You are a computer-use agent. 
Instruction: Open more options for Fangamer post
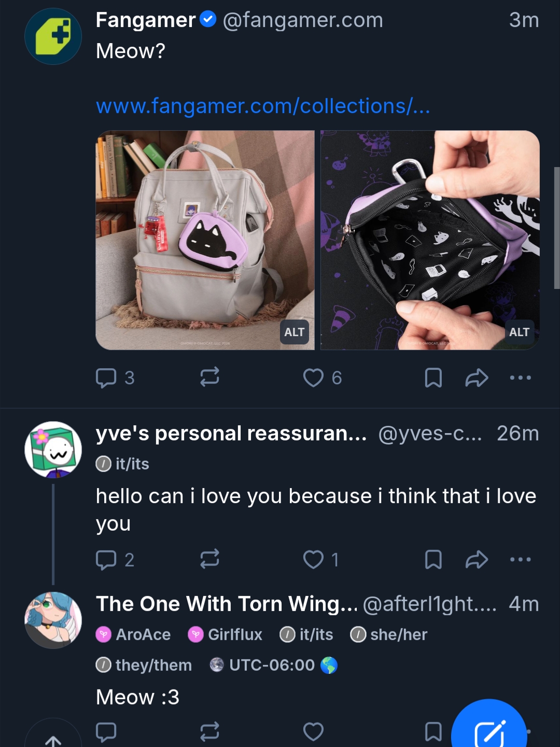(520, 378)
